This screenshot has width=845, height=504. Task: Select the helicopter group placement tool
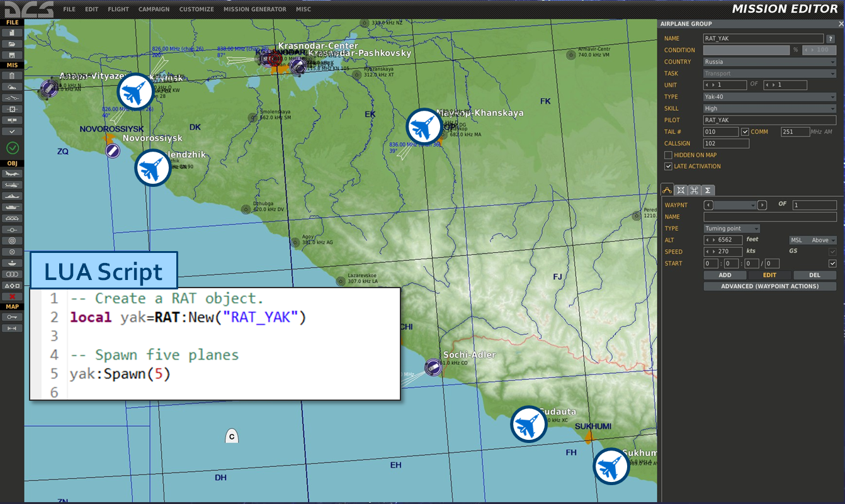coord(12,185)
